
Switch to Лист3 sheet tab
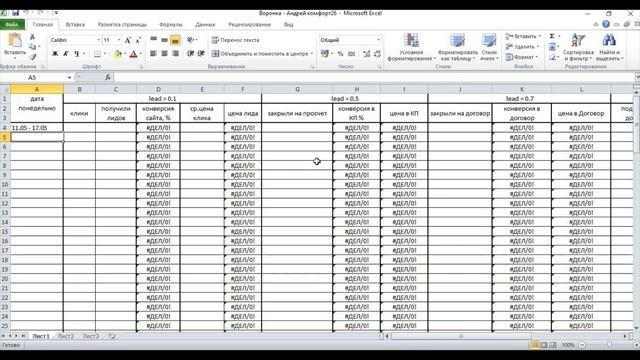pos(91,336)
